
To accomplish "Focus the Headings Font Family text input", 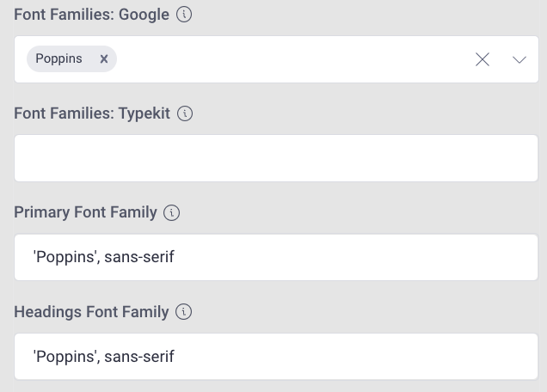I will (x=276, y=357).
